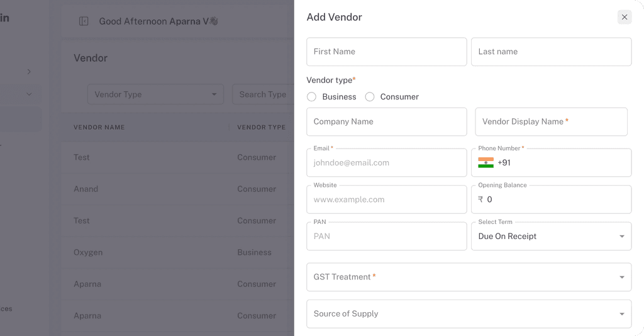Select the Consumer vendor type
Viewport: 644px width, 336px height.
click(x=370, y=97)
